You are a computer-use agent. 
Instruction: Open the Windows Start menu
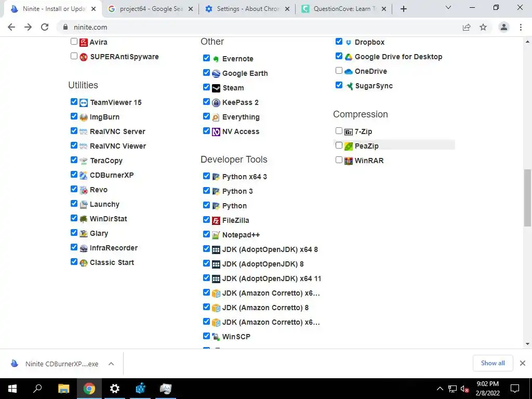tap(12, 389)
